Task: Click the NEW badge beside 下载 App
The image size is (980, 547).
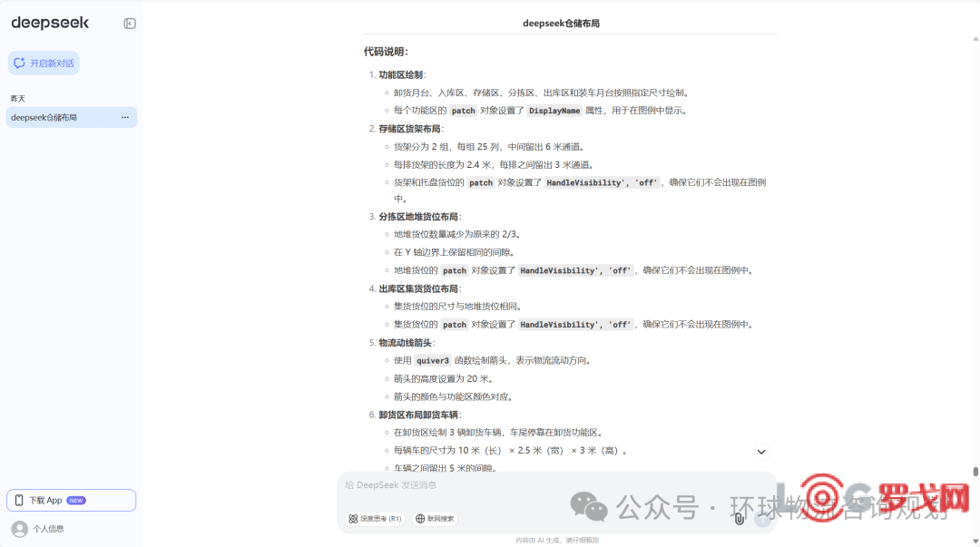Action: tap(76, 501)
